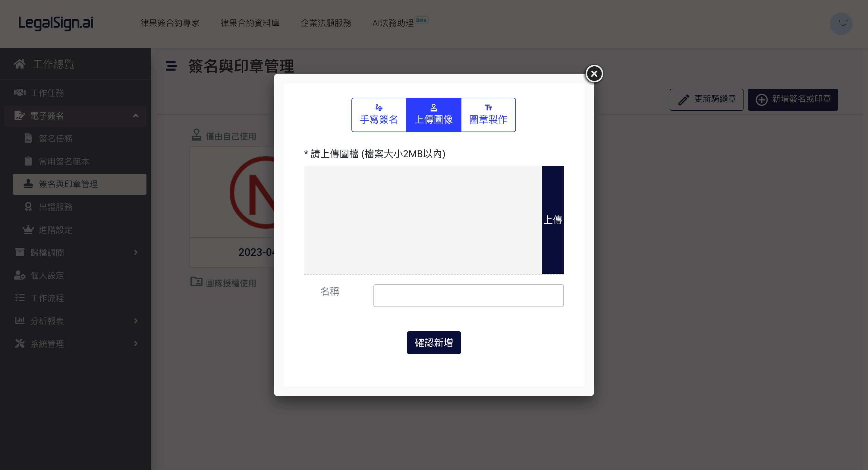Focus the 名稱 text input field

468,295
